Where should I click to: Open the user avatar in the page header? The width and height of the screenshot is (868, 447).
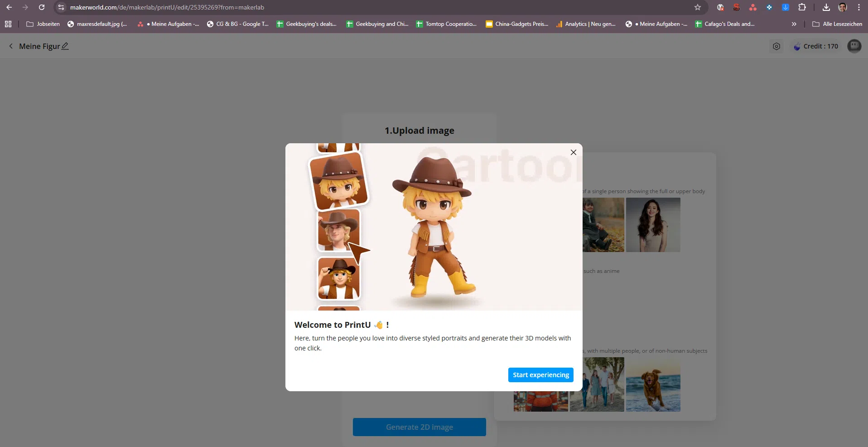coord(854,46)
